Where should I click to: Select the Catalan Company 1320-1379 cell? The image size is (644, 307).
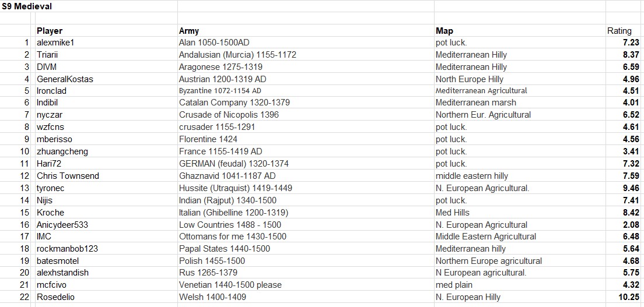click(235, 103)
